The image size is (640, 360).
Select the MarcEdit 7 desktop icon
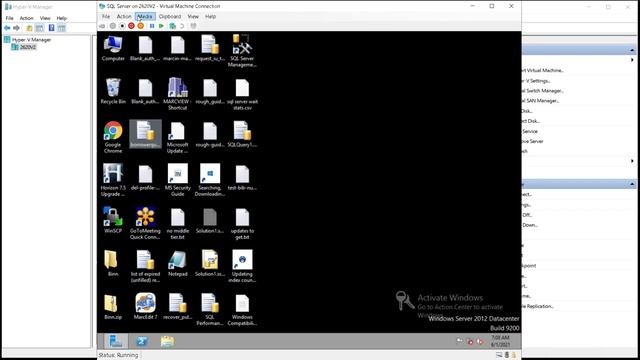[x=145, y=306]
